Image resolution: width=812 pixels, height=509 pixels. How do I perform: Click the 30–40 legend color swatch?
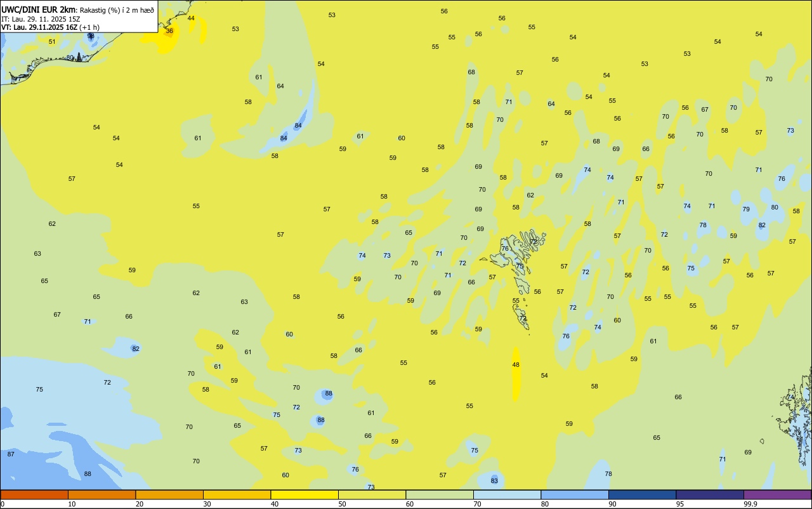[237, 494]
